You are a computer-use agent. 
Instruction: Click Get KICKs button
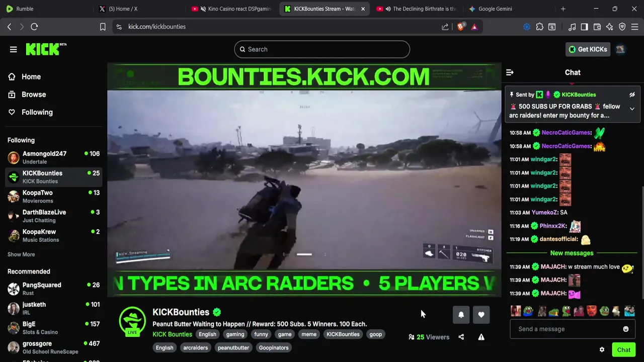pos(588,49)
